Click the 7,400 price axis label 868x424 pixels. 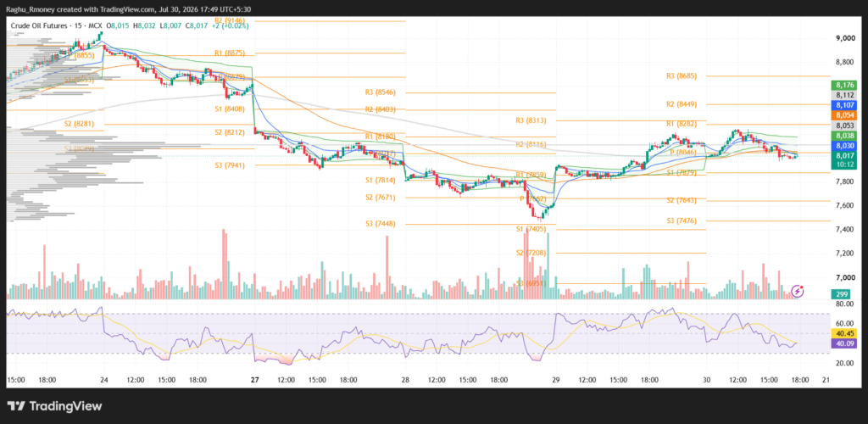[845, 229]
